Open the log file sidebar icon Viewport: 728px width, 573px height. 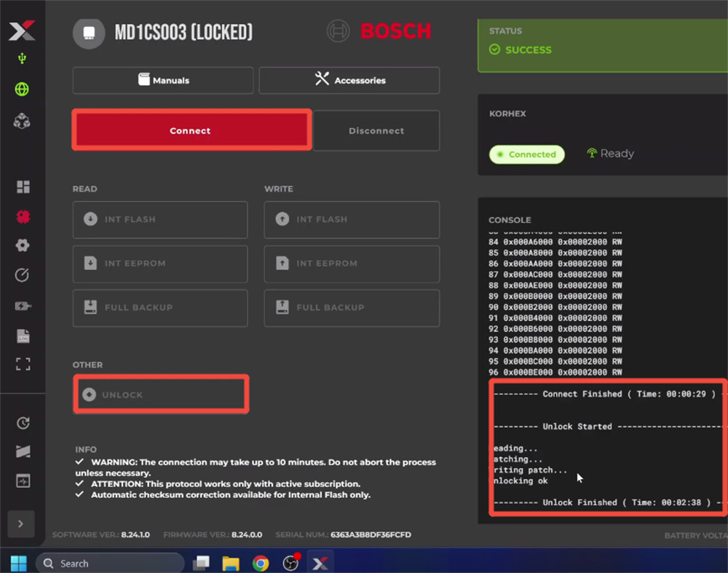tap(23, 336)
